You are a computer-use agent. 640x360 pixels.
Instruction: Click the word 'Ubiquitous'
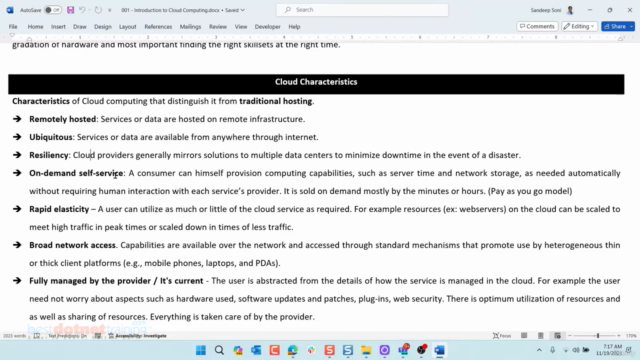click(51, 137)
